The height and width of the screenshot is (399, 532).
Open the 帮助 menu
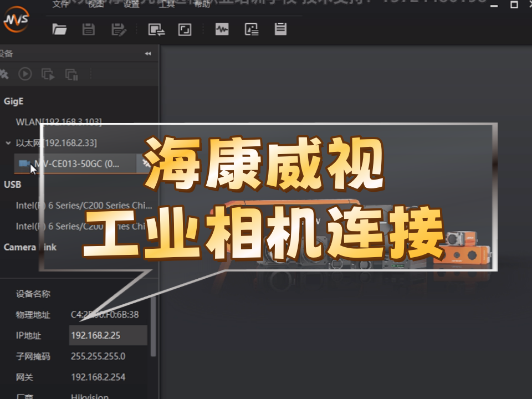[x=202, y=4]
